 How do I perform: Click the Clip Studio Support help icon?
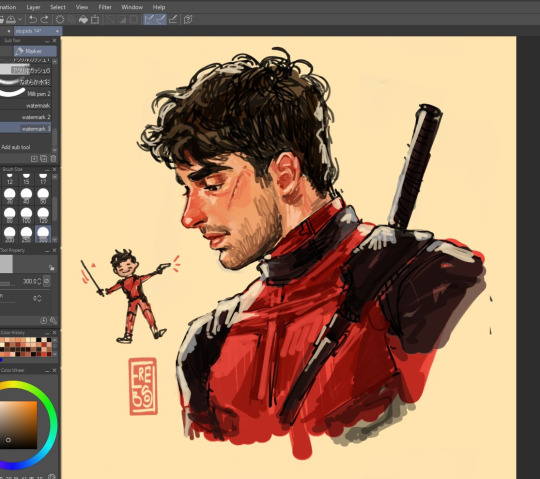188,20
